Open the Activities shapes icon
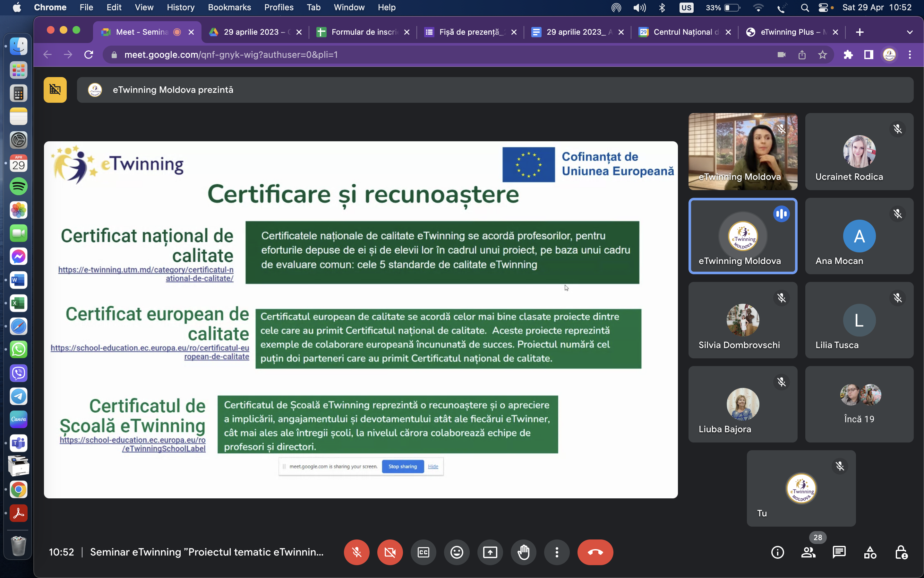 (x=870, y=552)
